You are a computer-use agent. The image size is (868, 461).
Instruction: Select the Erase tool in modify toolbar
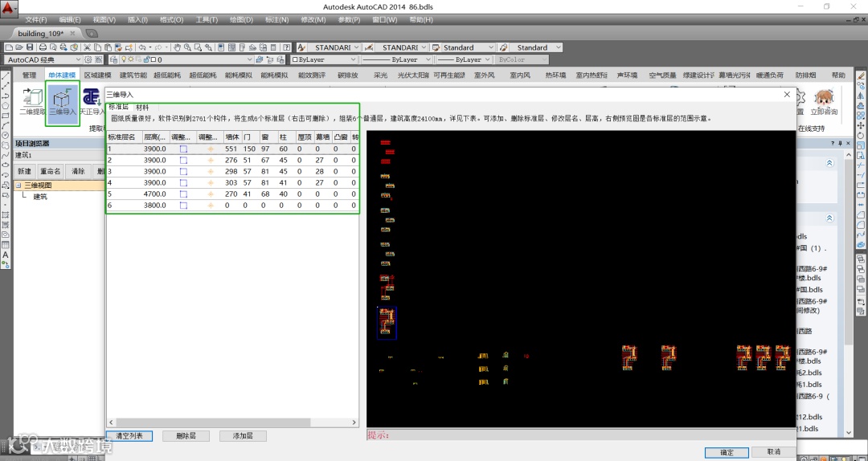click(x=861, y=76)
